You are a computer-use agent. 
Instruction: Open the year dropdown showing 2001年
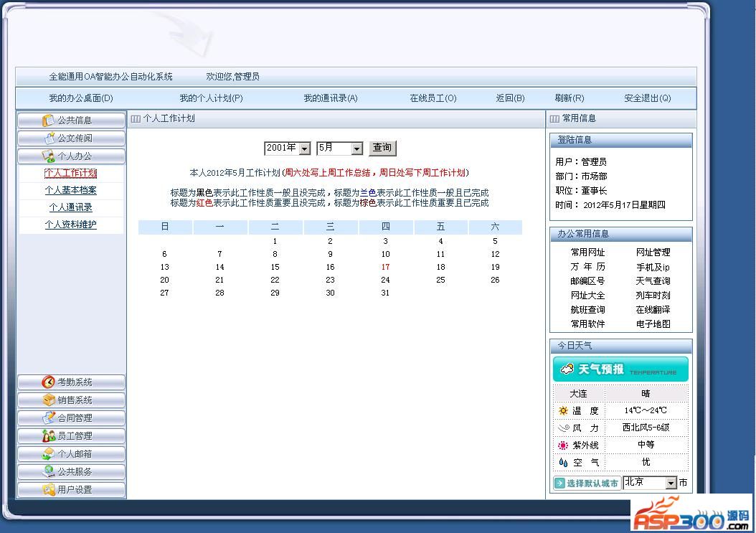(304, 148)
